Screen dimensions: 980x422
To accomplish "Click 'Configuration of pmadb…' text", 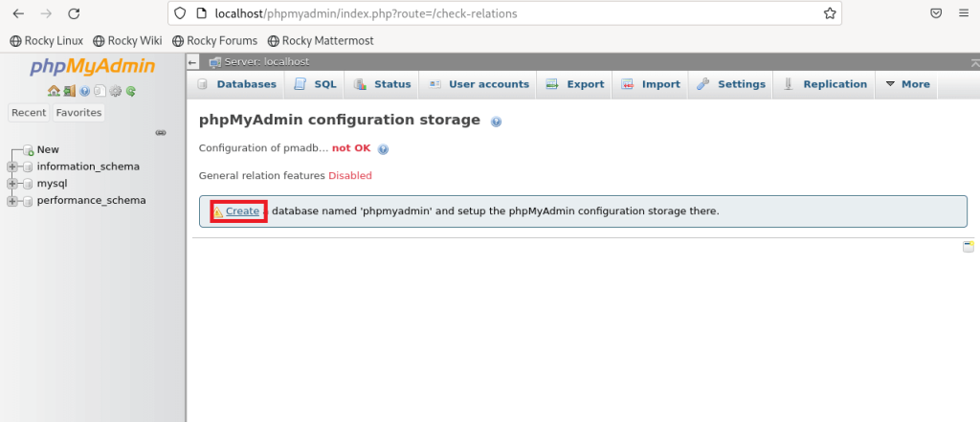I will pyautogui.click(x=263, y=148).
